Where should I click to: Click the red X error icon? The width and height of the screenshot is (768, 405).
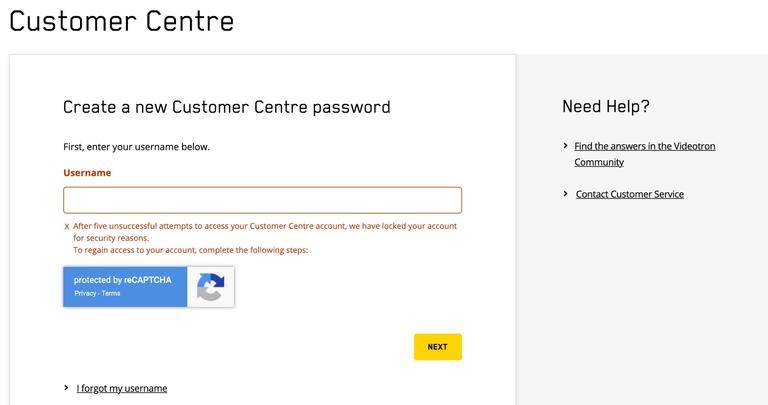67,227
